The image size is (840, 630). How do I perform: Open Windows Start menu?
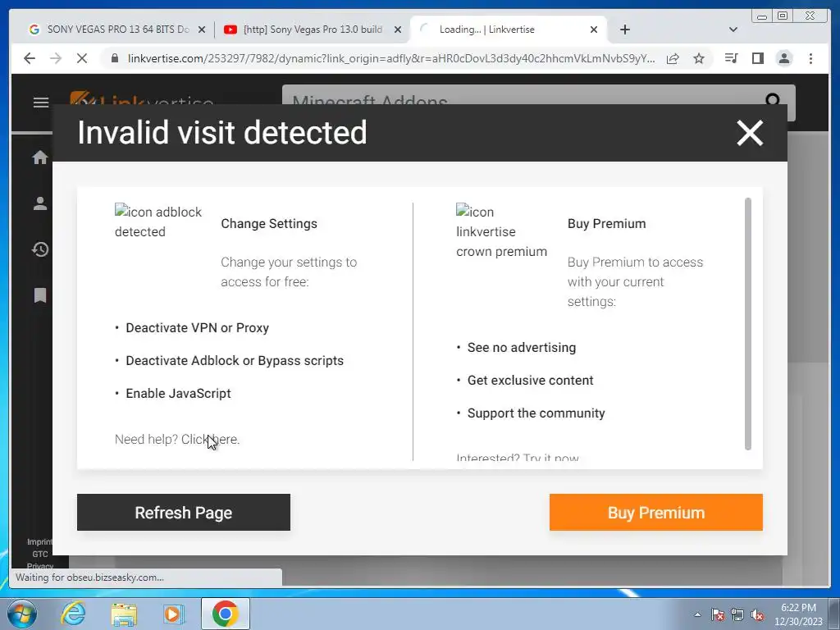pyautogui.click(x=21, y=614)
